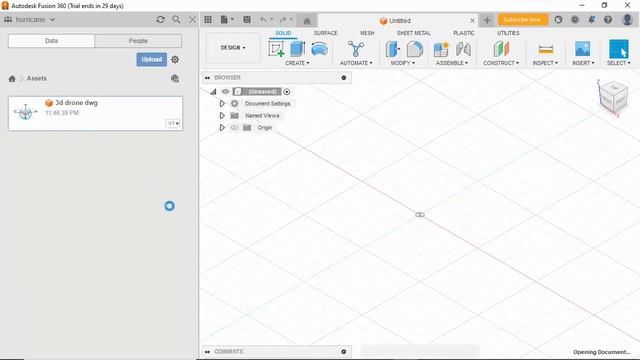This screenshot has width=640, height=360.
Task: Click the Assets breadcrumb
Action: [x=37, y=78]
